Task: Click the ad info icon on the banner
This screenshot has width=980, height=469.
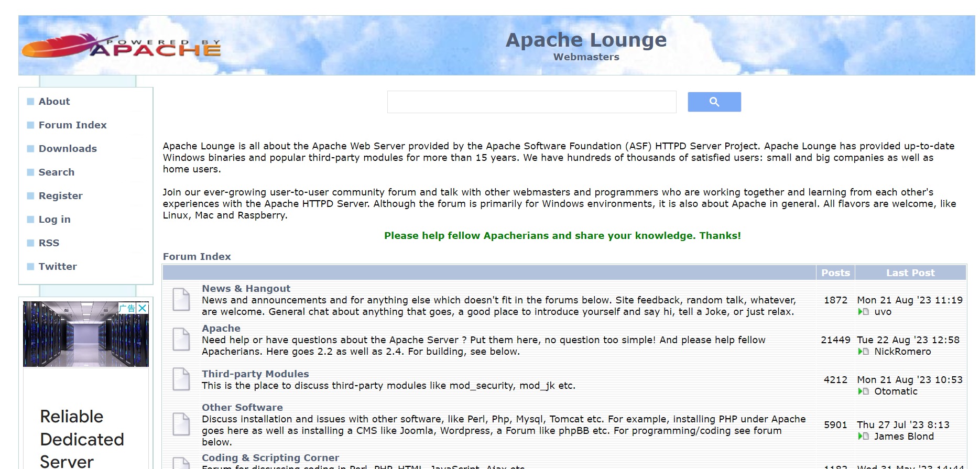Action: pos(127,308)
